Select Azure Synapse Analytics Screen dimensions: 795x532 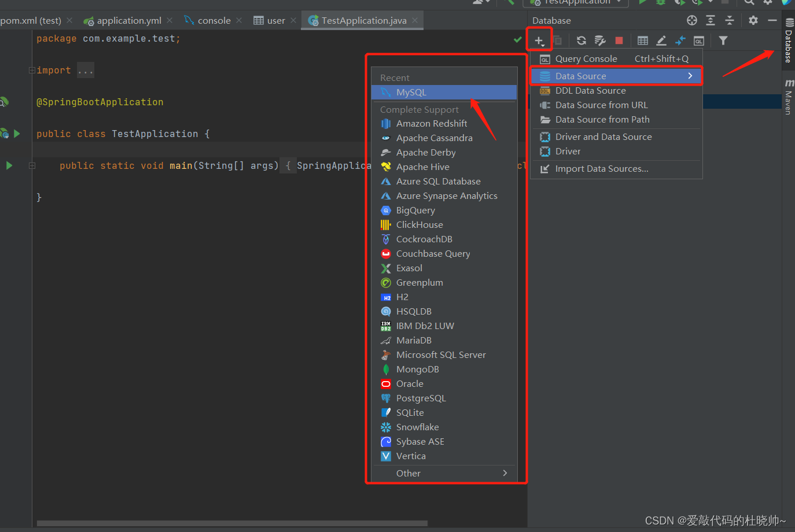pos(444,196)
